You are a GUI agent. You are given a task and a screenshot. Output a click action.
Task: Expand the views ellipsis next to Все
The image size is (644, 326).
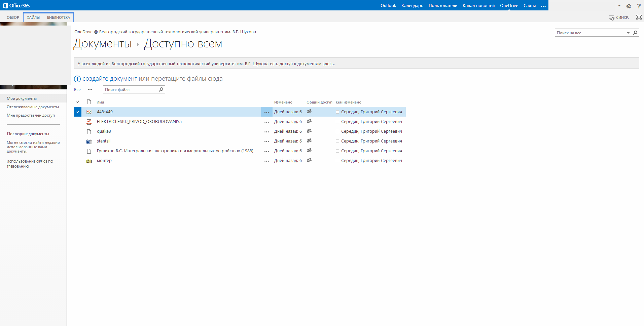(90, 90)
